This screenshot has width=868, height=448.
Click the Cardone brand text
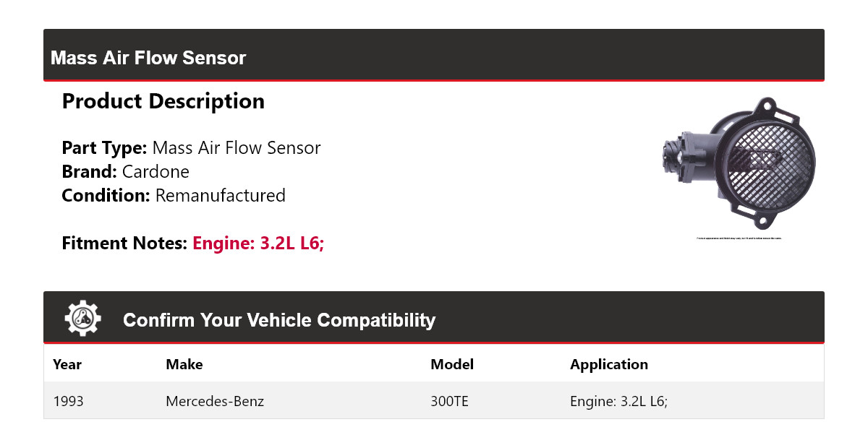pyautogui.click(x=156, y=172)
